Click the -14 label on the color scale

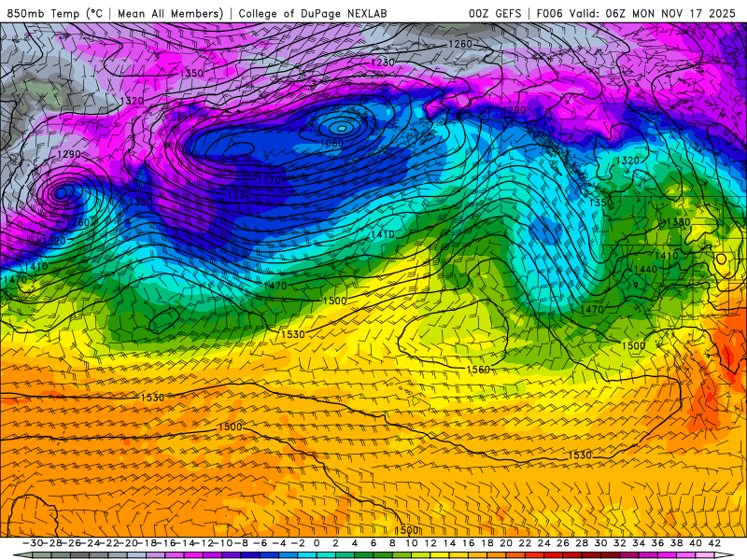pos(185,543)
